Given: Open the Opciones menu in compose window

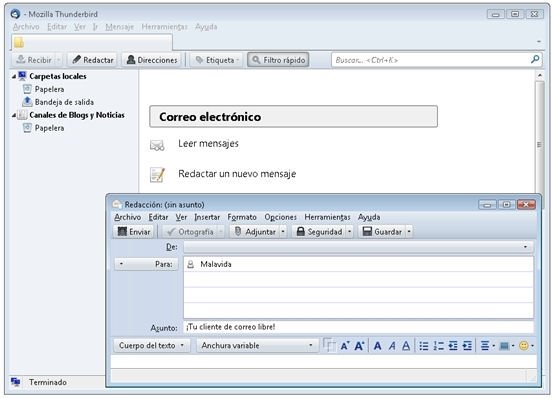Looking at the screenshot, I should [x=281, y=217].
